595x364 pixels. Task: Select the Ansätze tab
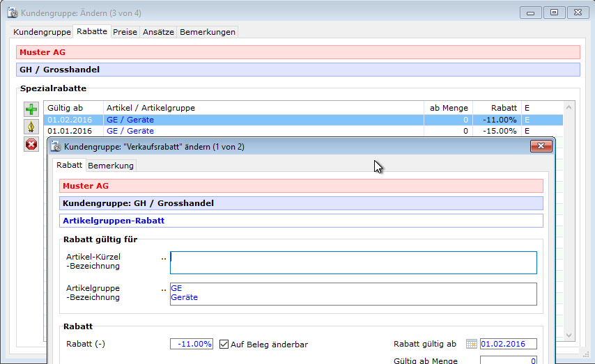click(x=158, y=32)
